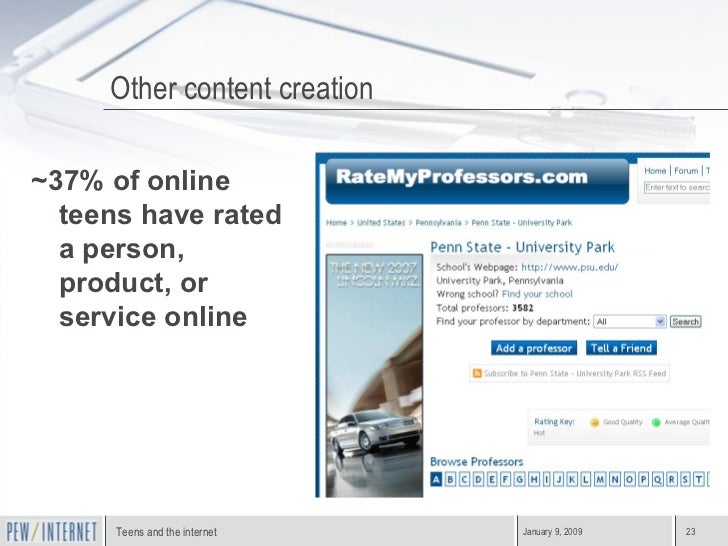Click Penn State - University Park breadcrumb
Viewport: 728px width, 546px height.
pos(522,223)
